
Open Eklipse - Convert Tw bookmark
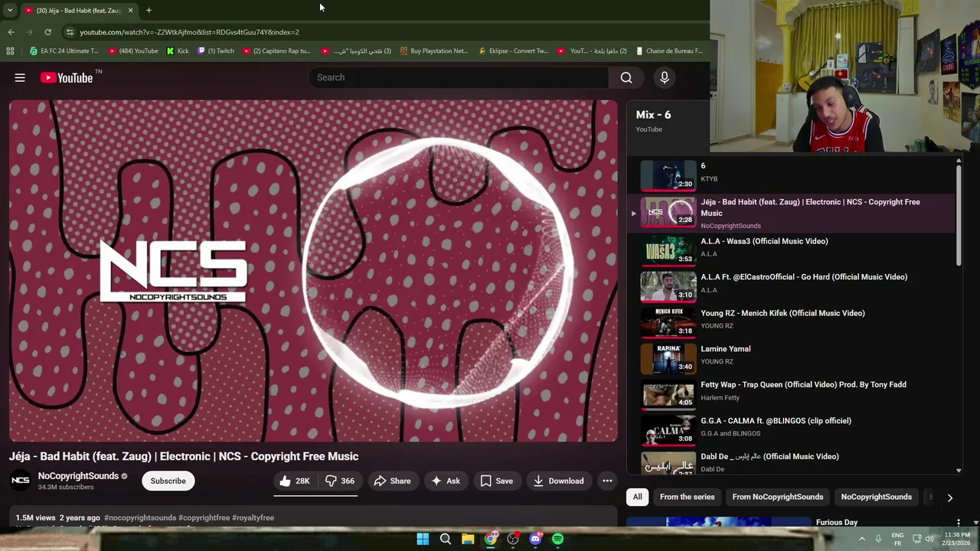[514, 51]
